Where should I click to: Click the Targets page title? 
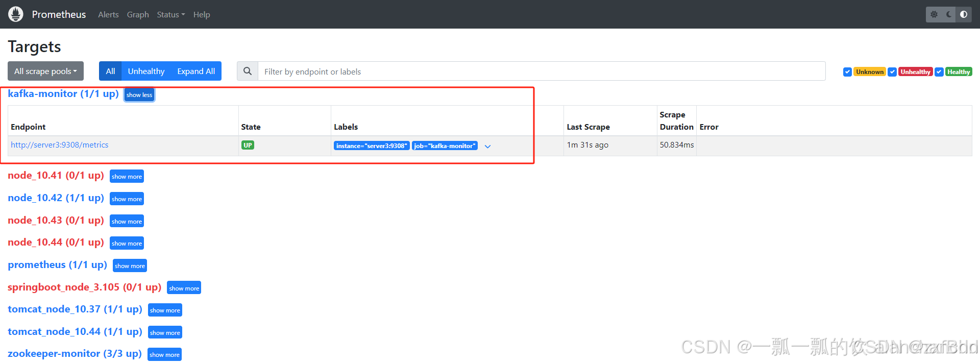[34, 46]
